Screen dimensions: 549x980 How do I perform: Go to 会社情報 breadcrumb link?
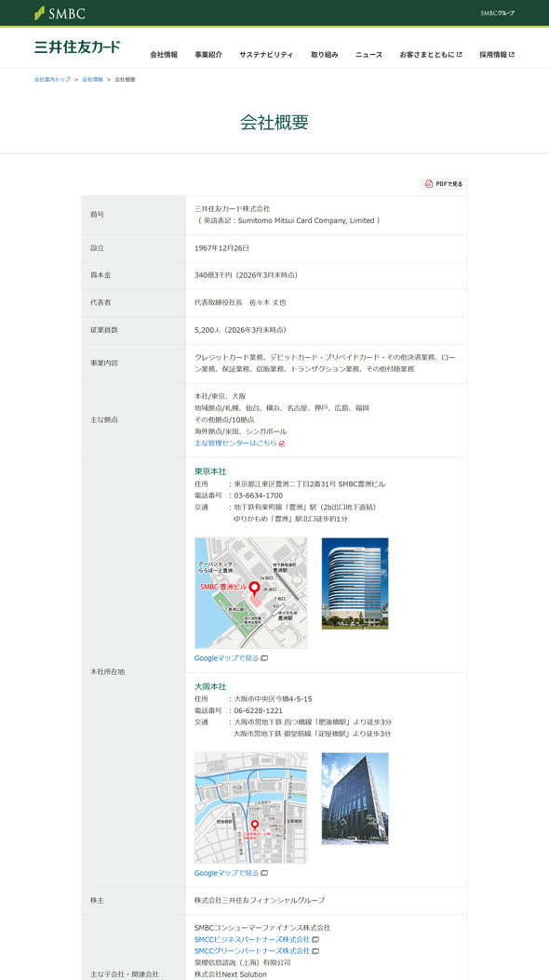coord(92,79)
